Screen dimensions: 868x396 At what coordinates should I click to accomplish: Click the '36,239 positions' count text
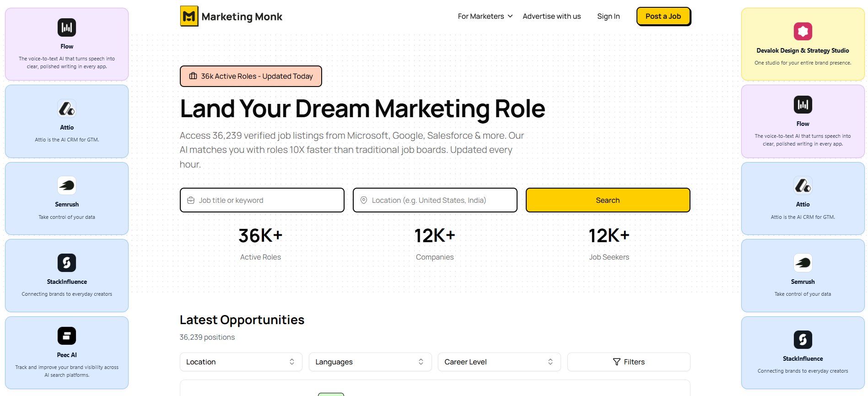207,337
